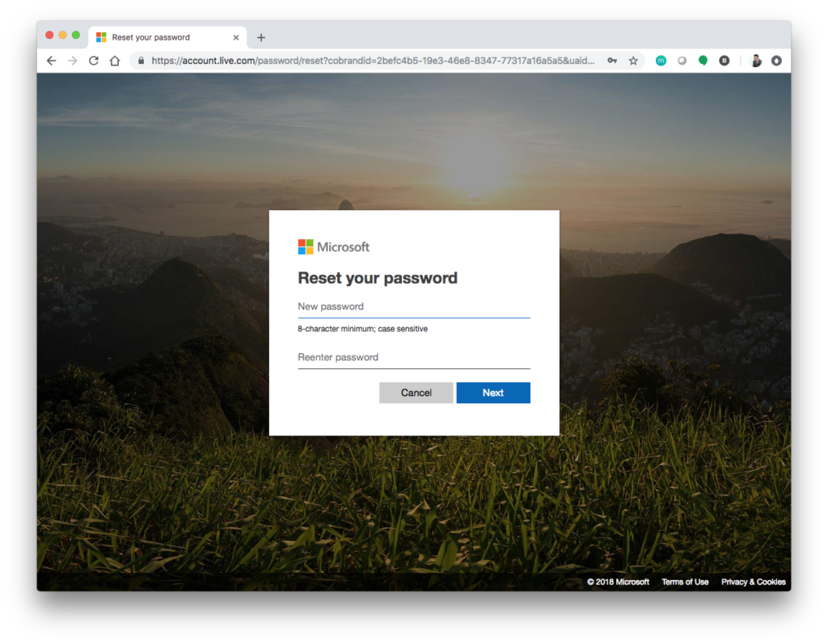Click the browser back arrow
The width and height of the screenshot is (828, 644).
point(52,61)
